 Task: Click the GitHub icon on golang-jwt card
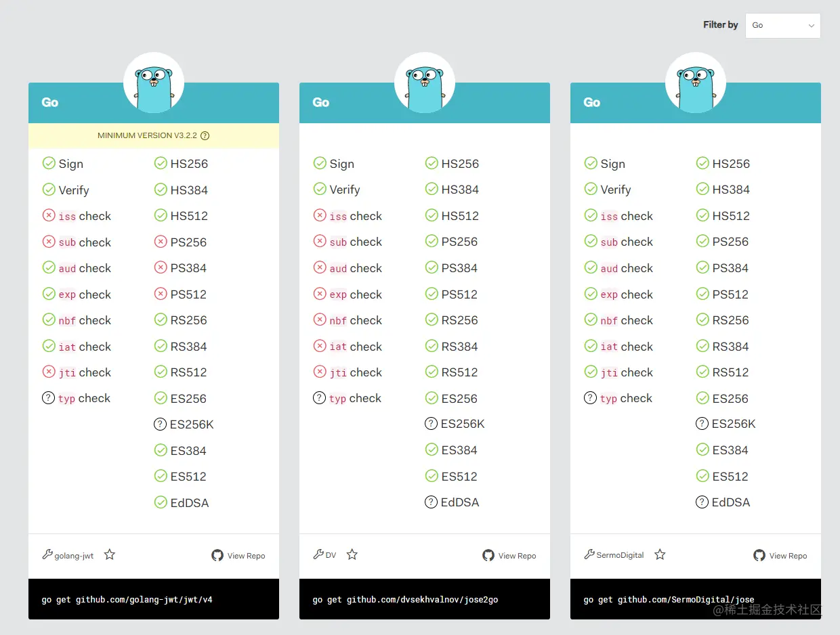click(x=217, y=555)
